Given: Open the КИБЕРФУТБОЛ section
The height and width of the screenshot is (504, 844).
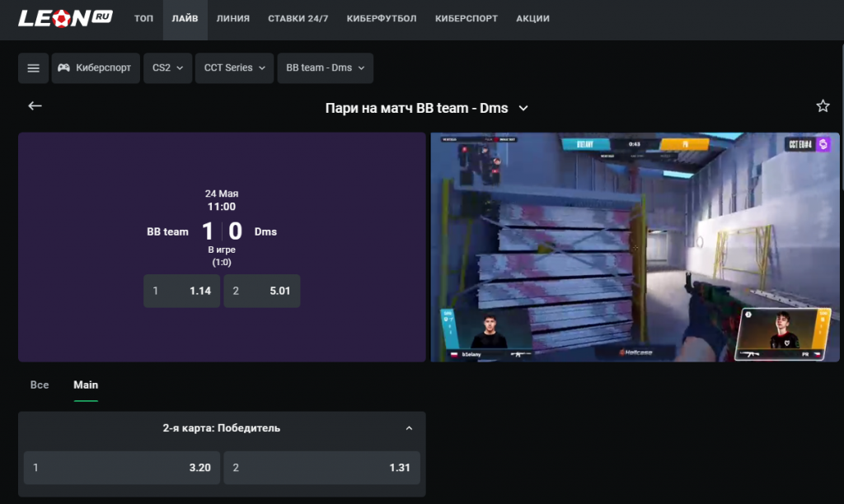Looking at the screenshot, I should tap(382, 18).
